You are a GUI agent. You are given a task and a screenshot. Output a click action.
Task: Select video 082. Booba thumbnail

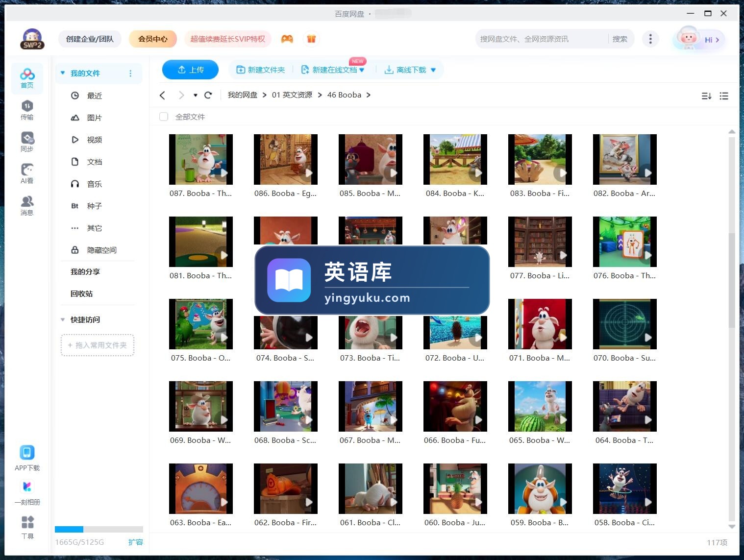pyautogui.click(x=625, y=159)
